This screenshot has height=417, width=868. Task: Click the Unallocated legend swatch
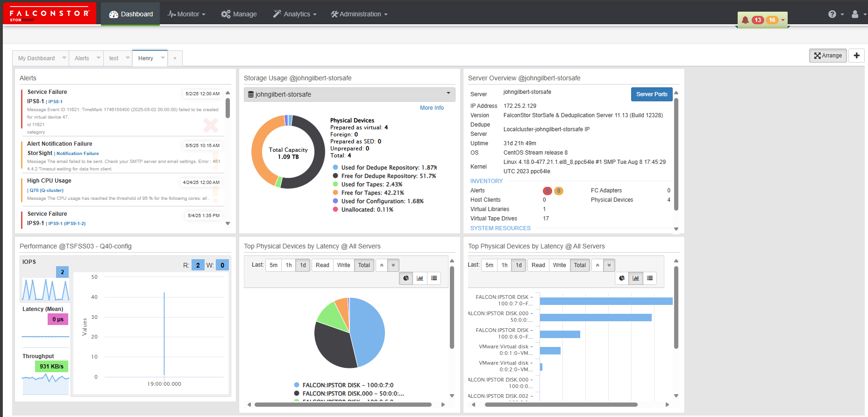pyautogui.click(x=335, y=209)
